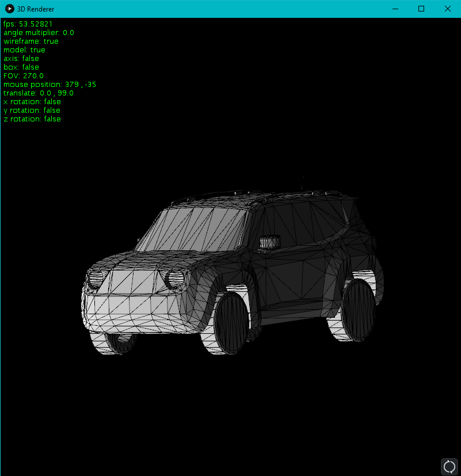This screenshot has width=461, height=476.
Task: Click the 'z rotation: false' line
Action: [32, 119]
